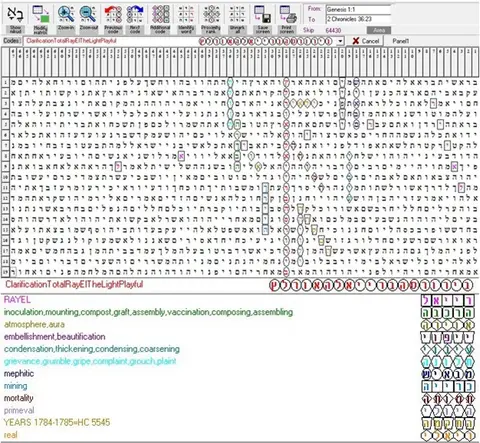Screen dimensions: 480x443
Task: Click the Cancel button
Action: click(x=366, y=41)
